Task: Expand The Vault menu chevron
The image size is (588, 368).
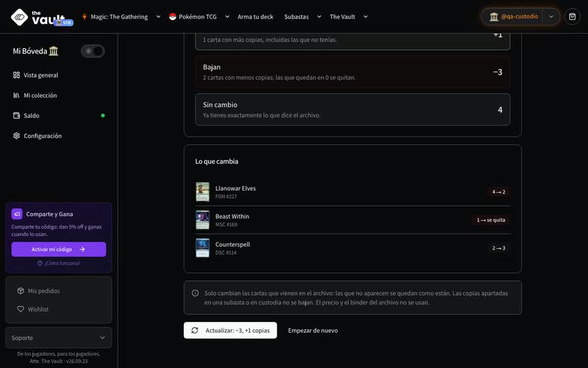Action: 365,17
